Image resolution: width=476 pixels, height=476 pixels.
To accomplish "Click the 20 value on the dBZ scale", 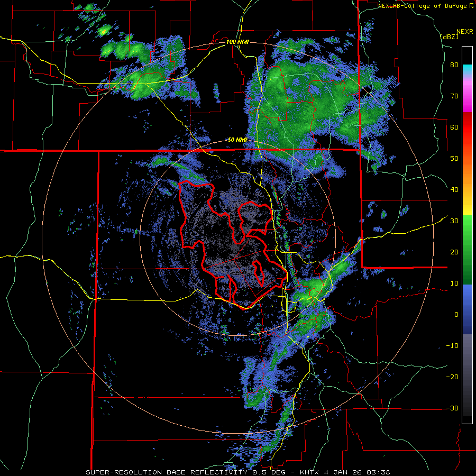I will tap(454, 252).
